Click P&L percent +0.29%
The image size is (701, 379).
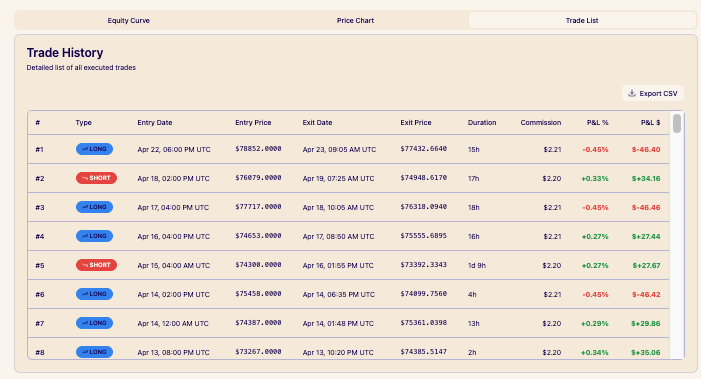[x=595, y=324]
